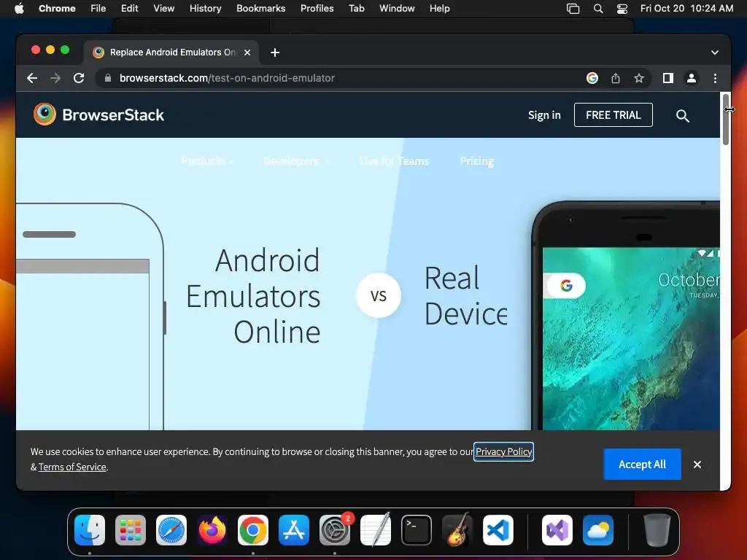The height and width of the screenshot is (560, 747).
Task: Open the Apple menu
Action: coord(19,9)
